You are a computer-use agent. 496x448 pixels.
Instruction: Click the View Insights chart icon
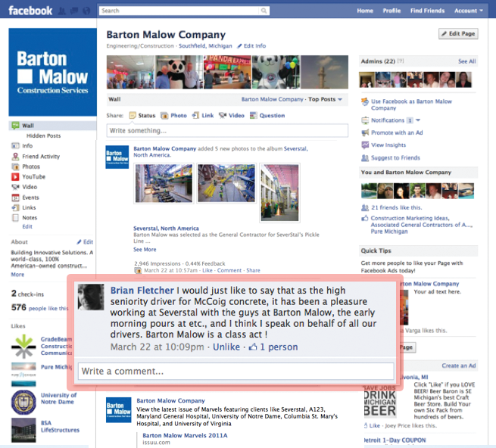365,145
